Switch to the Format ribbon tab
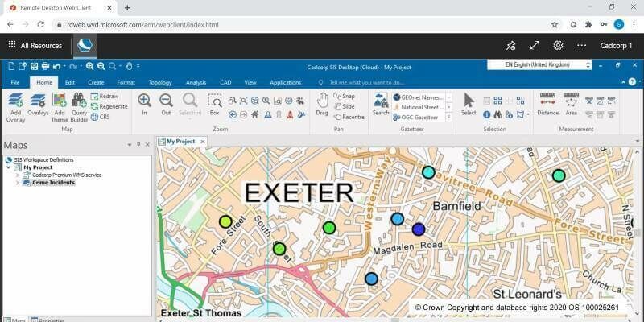 click(126, 82)
